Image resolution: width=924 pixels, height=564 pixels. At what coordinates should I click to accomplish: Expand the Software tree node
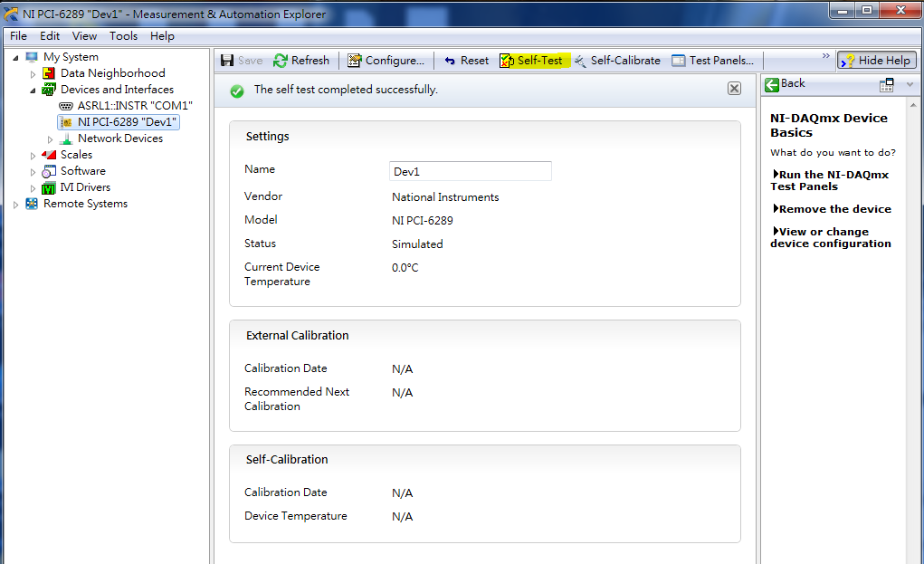pyautogui.click(x=33, y=172)
